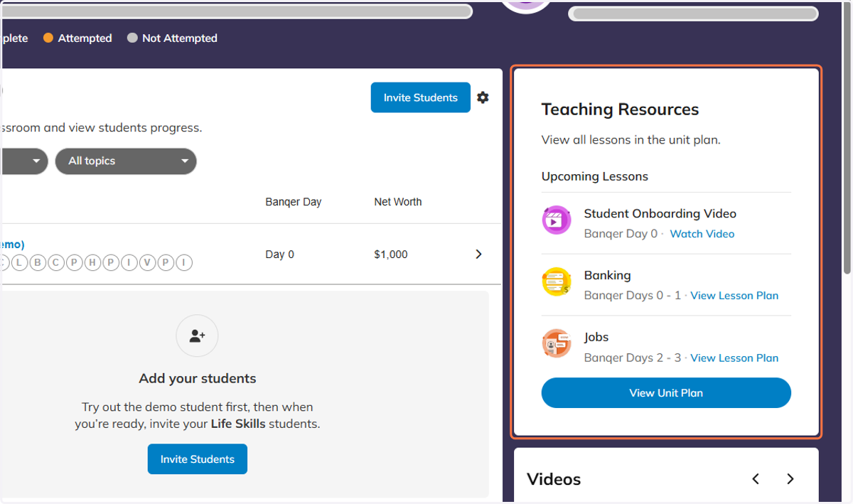853x504 pixels.
Task: Sort by Net Worth column header
Action: [398, 202]
